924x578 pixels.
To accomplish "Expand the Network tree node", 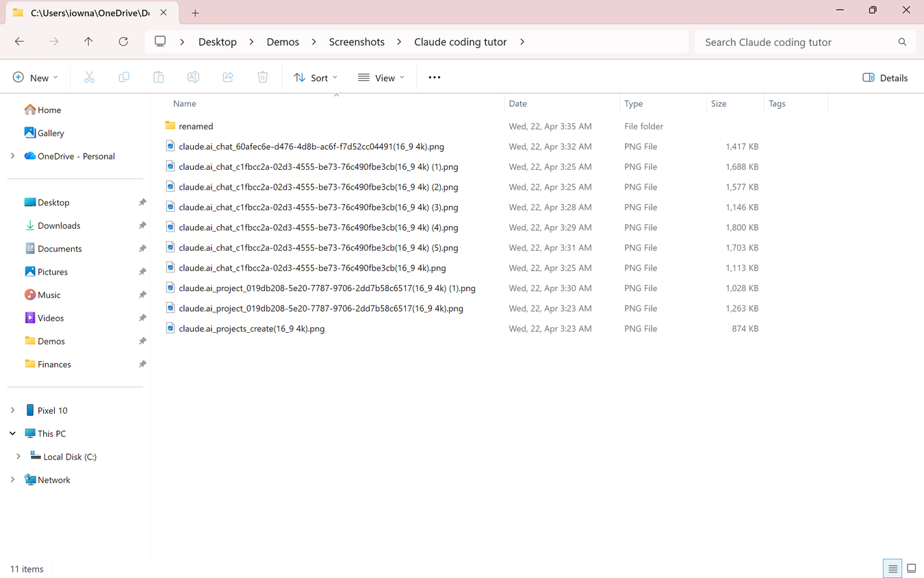I will tap(12, 480).
